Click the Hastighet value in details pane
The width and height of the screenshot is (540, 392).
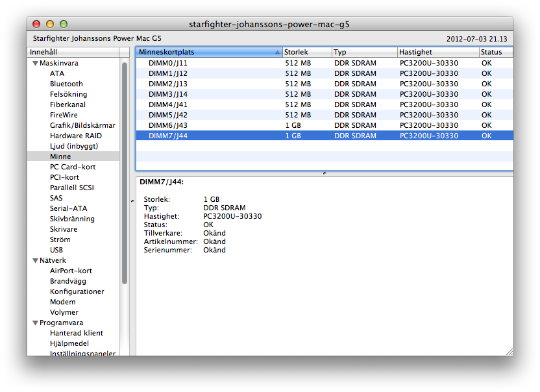pos(232,216)
